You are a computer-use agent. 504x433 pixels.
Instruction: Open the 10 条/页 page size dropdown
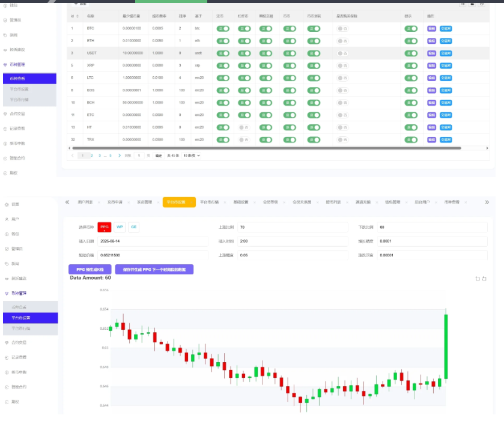pyautogui.click(x=192, y=156)
